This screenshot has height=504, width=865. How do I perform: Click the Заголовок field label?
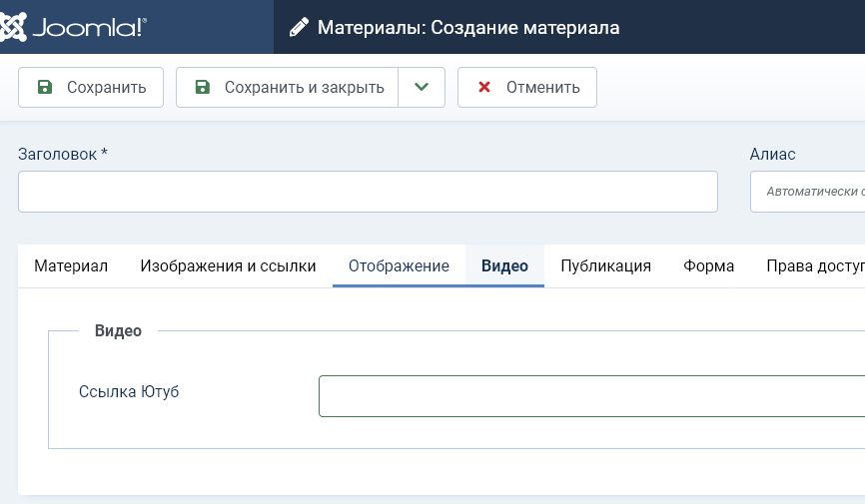point(62,154)
